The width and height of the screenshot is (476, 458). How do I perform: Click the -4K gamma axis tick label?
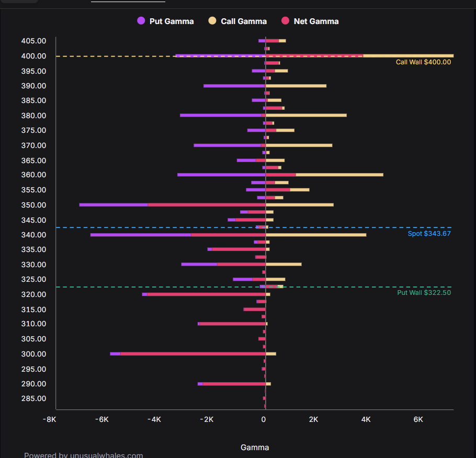pos(154,419)
